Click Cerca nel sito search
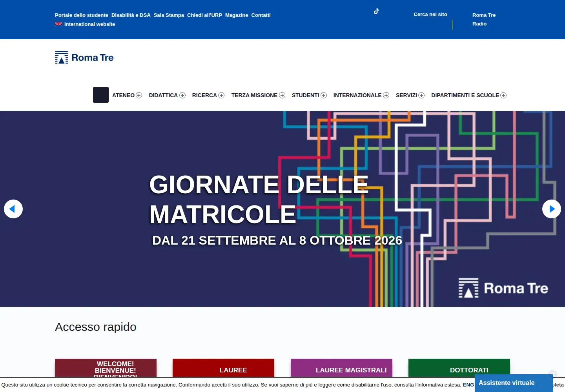Image resolution: width=565 pixels, height=392 pixels. point(430,15)
